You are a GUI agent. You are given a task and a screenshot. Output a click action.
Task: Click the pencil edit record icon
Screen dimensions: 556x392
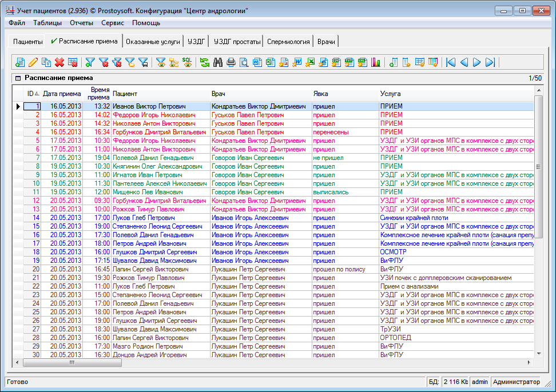(33, 62)
